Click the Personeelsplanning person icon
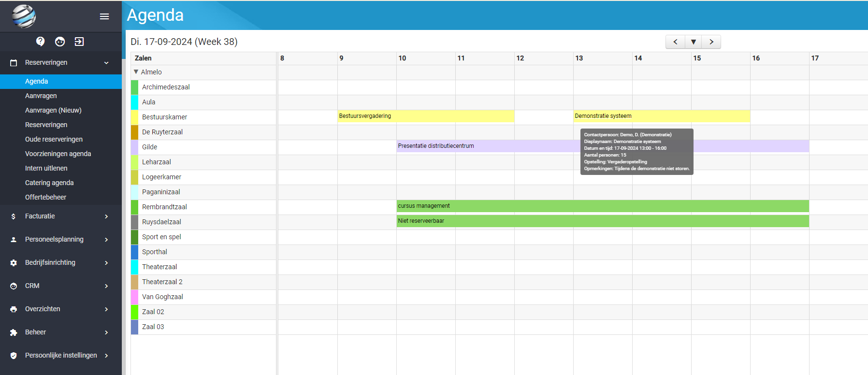Screen dimensions: 868x375 point(14,240)
